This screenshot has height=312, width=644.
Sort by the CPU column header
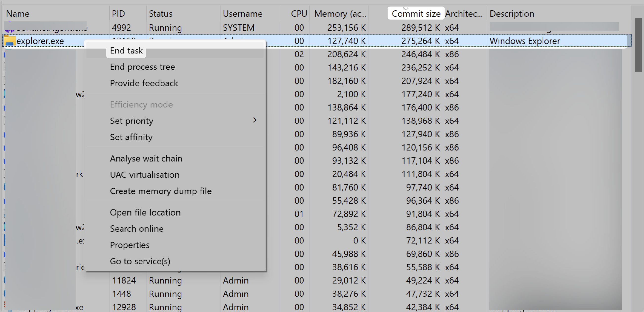tap(299, 14)
